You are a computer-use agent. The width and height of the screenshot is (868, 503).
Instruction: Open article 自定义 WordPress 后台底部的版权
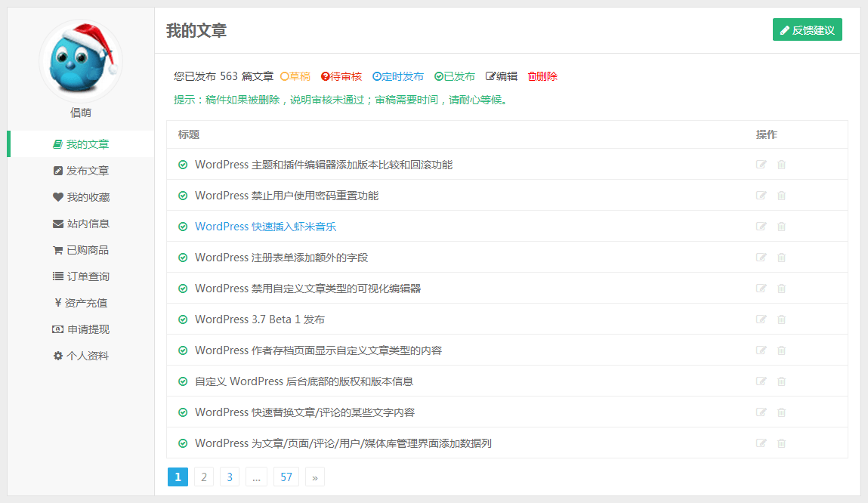pyautogui.click(x=304, y=381)
